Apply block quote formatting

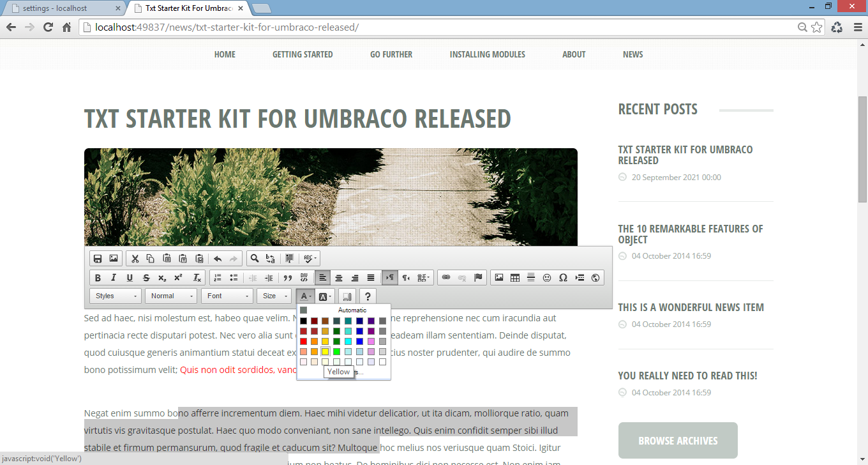(x=288, y=278)
